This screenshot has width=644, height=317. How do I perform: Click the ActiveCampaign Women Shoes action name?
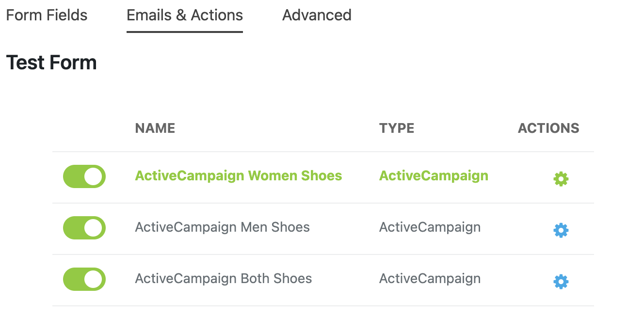[x=238, y=175]
